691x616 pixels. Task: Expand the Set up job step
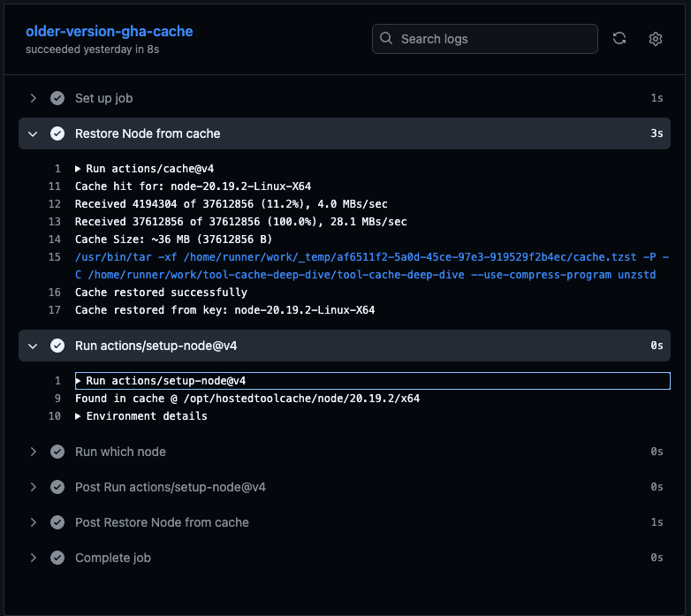[33, 98]
